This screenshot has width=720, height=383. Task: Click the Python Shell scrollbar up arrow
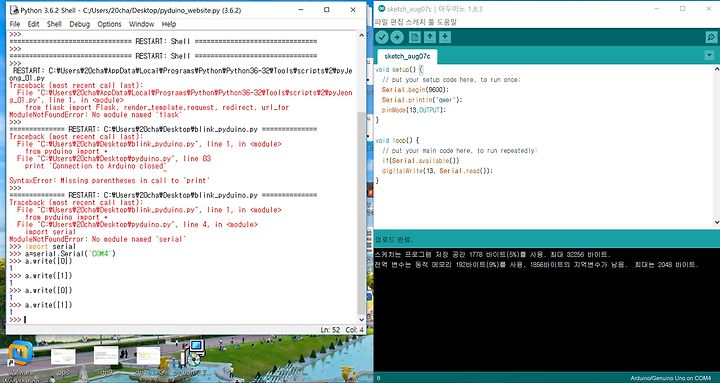[361, 35]
